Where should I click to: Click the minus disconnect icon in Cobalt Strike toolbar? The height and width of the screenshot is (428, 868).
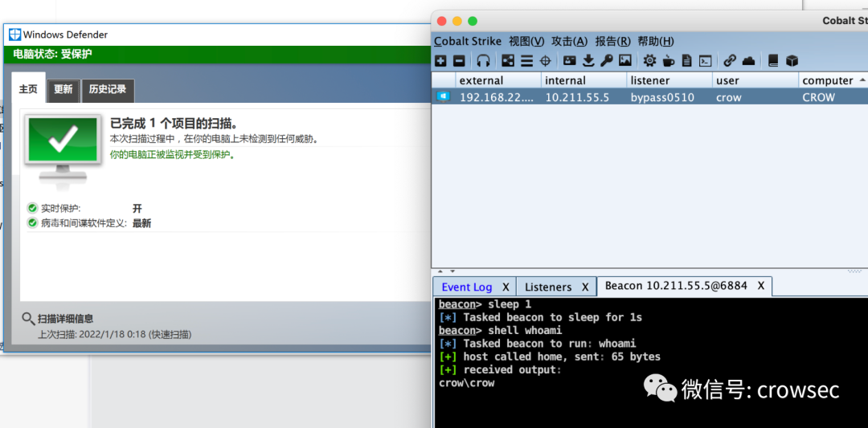[x=459, y=60]
